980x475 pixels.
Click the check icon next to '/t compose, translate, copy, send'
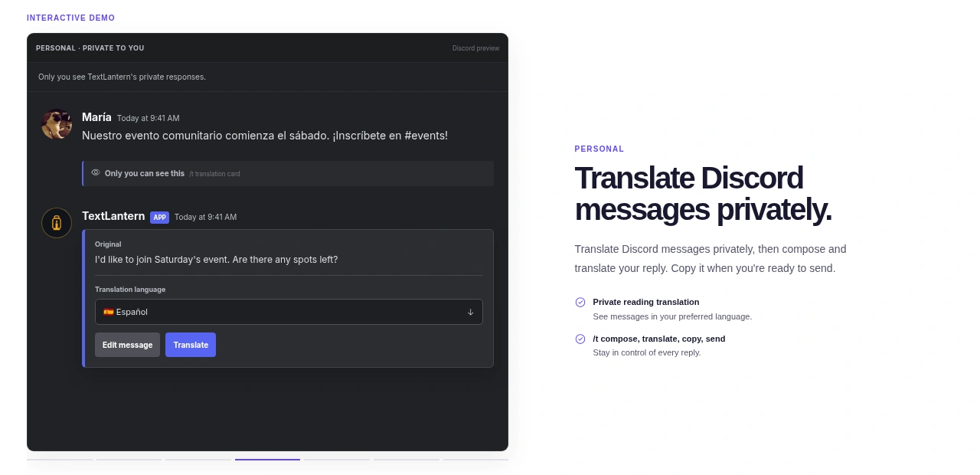(580, 339)
